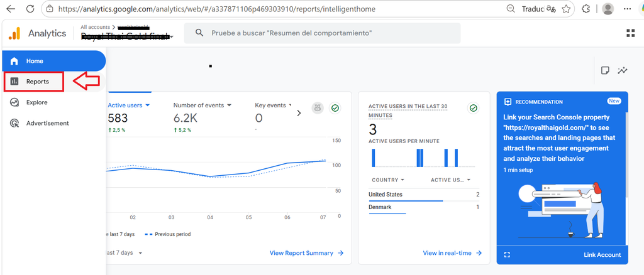
Task: Click the search magnifier icon in Analytics
Action: [x=199, y=33]
